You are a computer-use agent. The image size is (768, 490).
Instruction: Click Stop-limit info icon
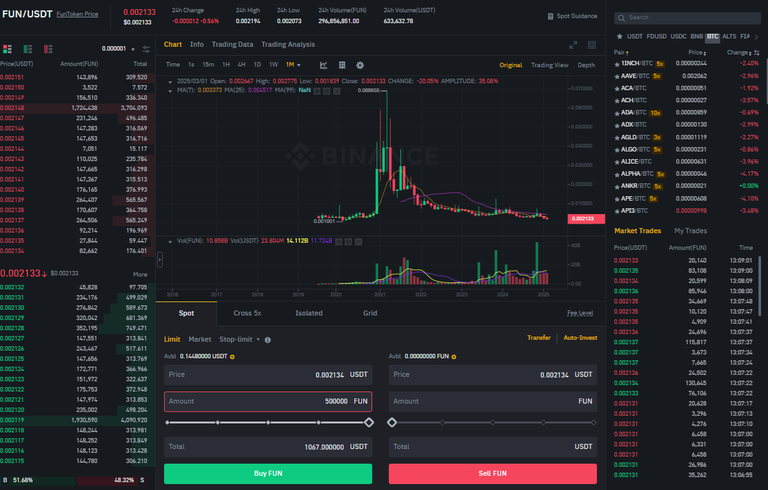pyautogui.click(x=267, y=340)
